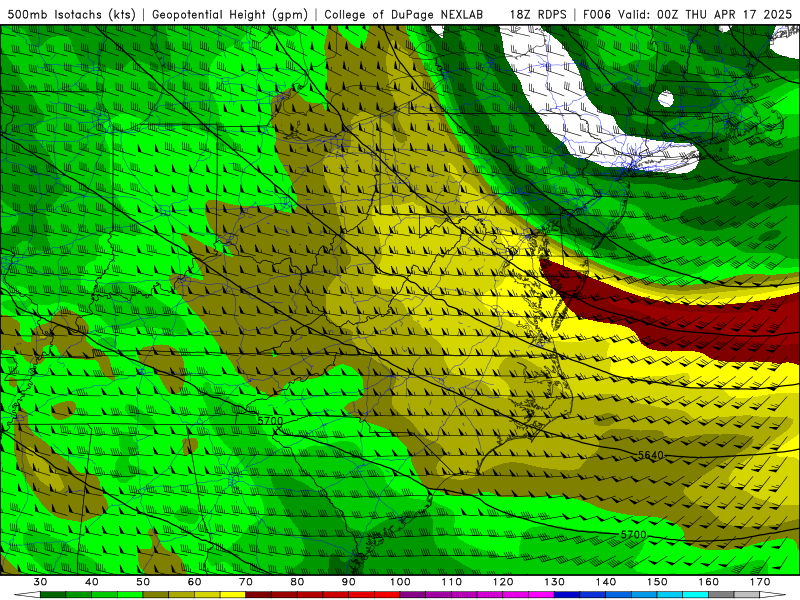Viewport: 800px width, 600px height.
Task: Pick the cyan swatch ending at 160
Action: click(696, 595)
